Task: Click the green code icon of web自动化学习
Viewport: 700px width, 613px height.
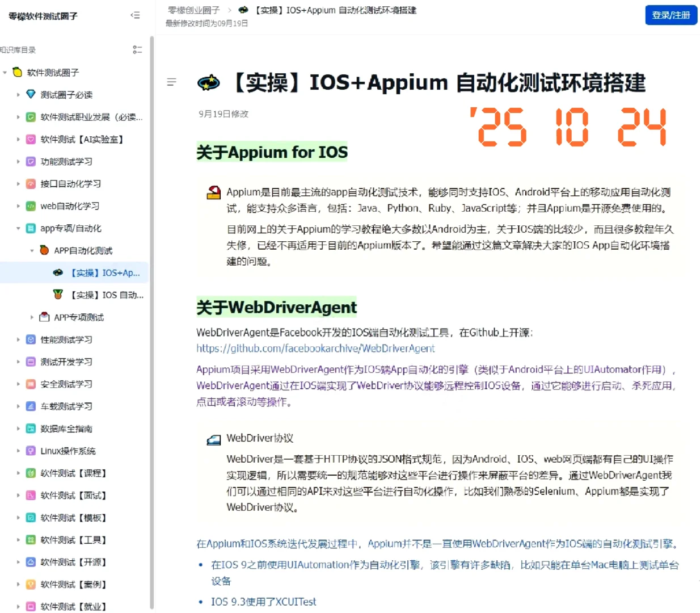Action: (31, 206)
